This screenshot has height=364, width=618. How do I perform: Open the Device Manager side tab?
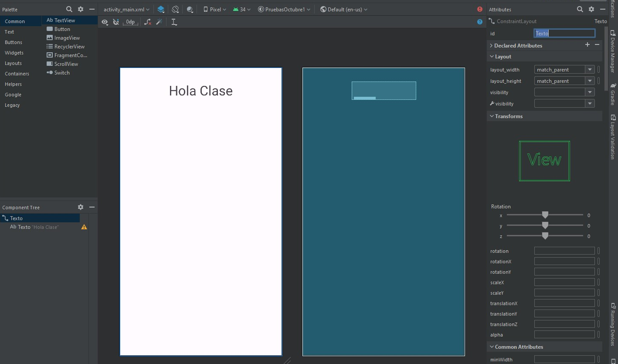point(613,51)
